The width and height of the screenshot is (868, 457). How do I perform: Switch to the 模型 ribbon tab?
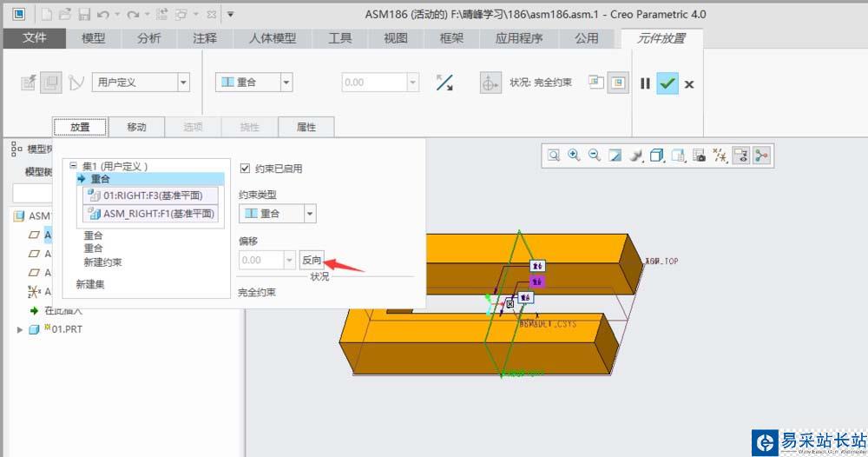coord(93,37)
